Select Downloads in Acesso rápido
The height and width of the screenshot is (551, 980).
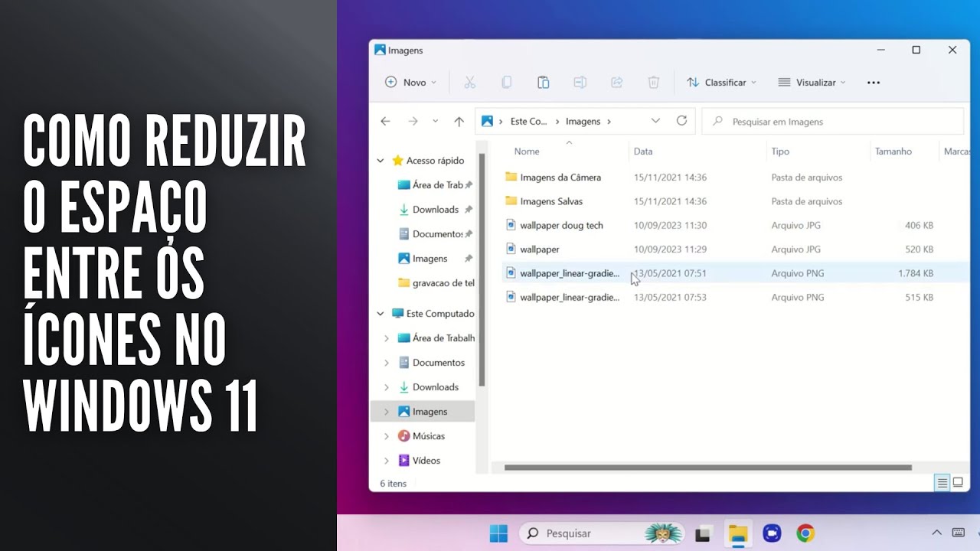click(x=436, y=210)
